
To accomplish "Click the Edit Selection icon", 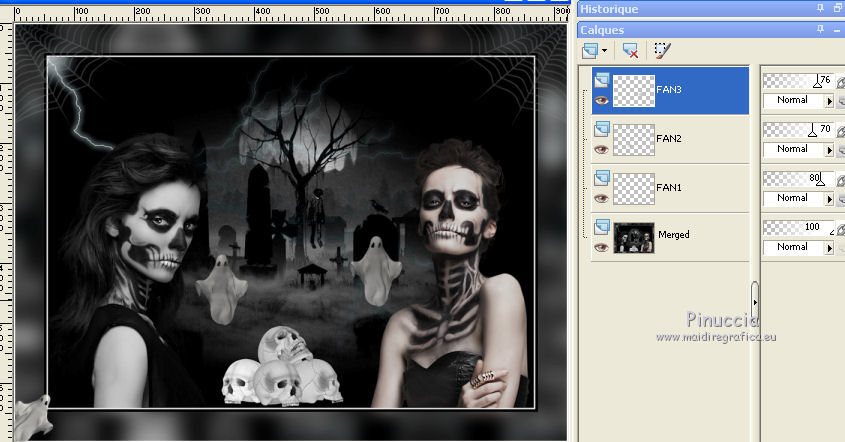I will coord(662,51).
